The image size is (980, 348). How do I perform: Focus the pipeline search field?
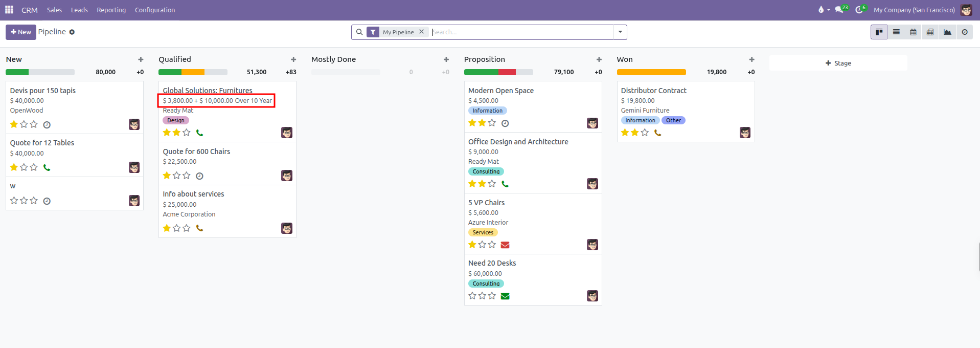point(521,32)
